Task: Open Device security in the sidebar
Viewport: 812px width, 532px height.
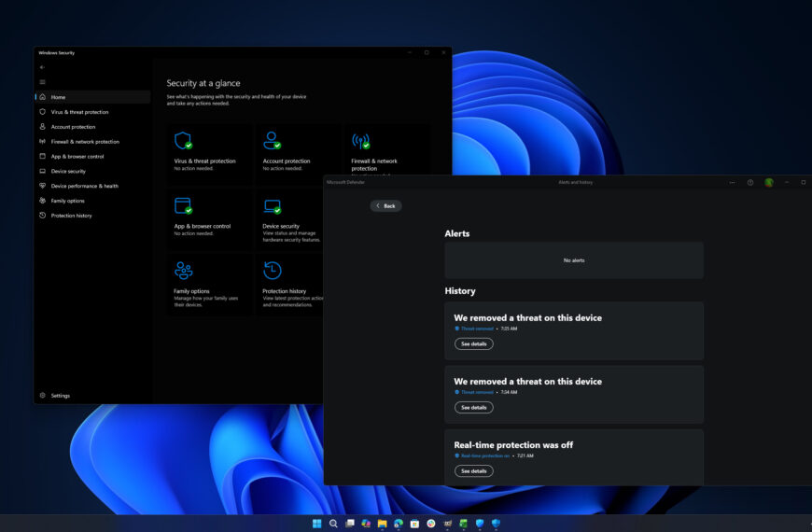Action: click(x=92, y=171)
